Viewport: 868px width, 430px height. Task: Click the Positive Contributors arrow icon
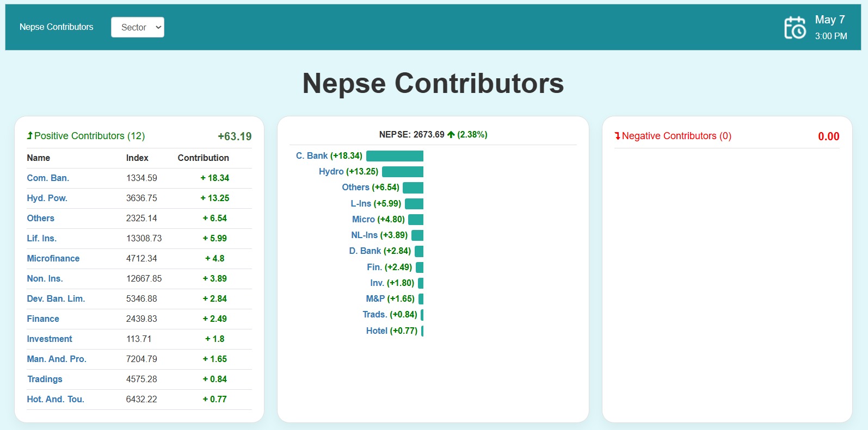coord(30,136)
